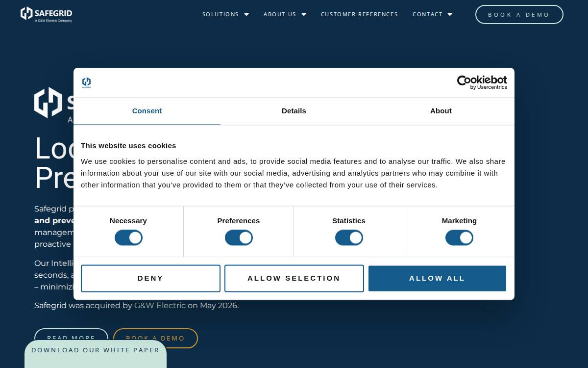Toggle the Marketing cookies switch
Image resolution: width=588 pixels, height=368 pixels.
(459, 238)
